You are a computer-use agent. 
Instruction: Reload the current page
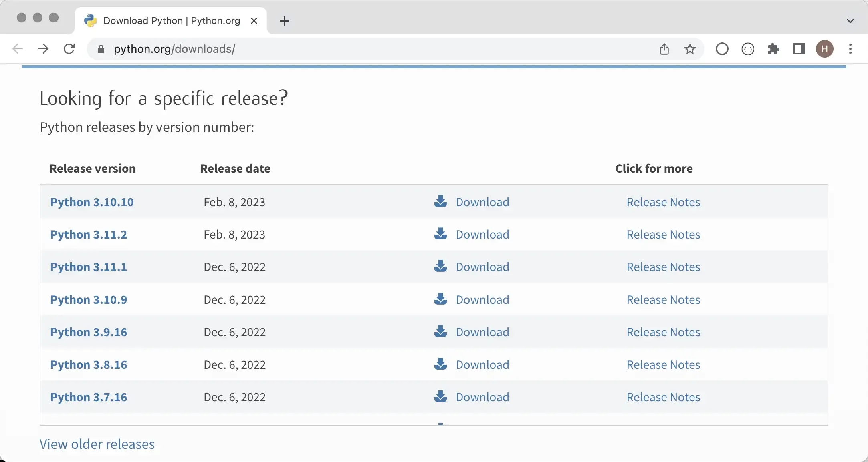pyautogui.click(x=69, y=49)
